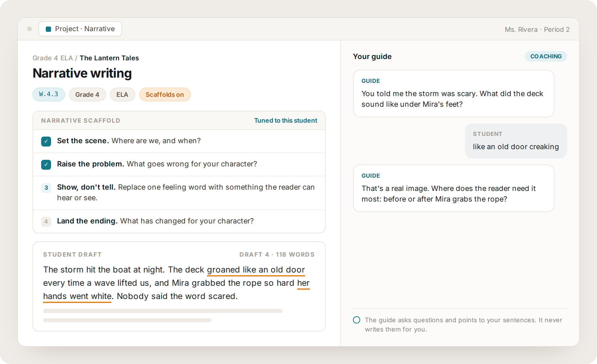Open the first guide message about deck sound
Viewport: 597px width, 364px height.
point(454,93)
